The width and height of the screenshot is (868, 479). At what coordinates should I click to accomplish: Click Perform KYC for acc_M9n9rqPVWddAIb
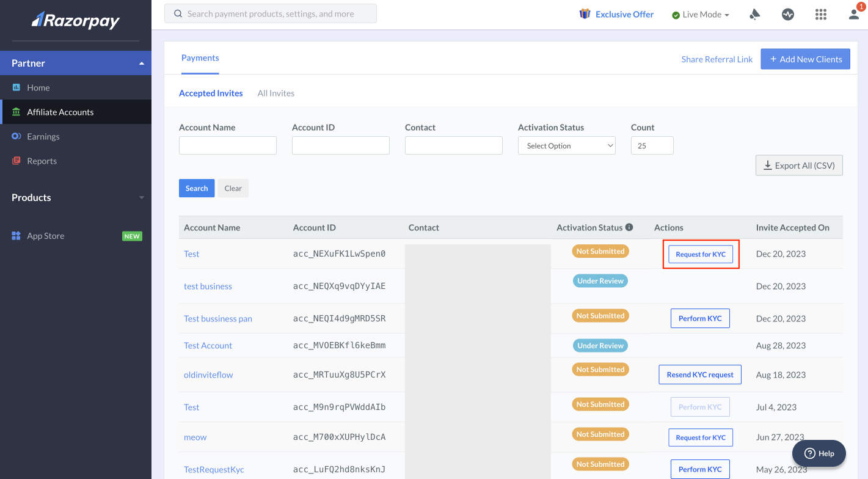coord(700,407)
